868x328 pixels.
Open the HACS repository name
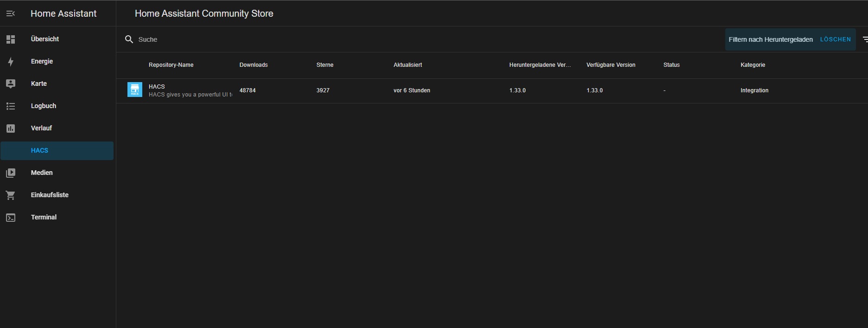(x=157, y=87)
